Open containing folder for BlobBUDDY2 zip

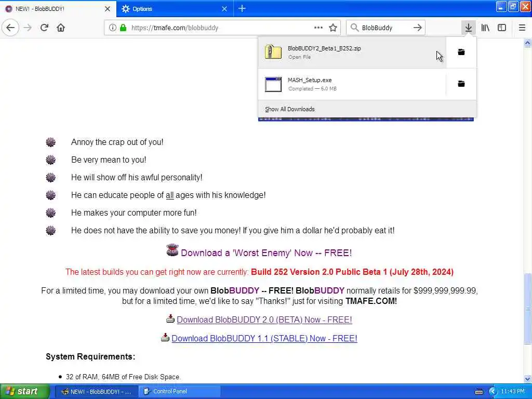click(461, 52)
